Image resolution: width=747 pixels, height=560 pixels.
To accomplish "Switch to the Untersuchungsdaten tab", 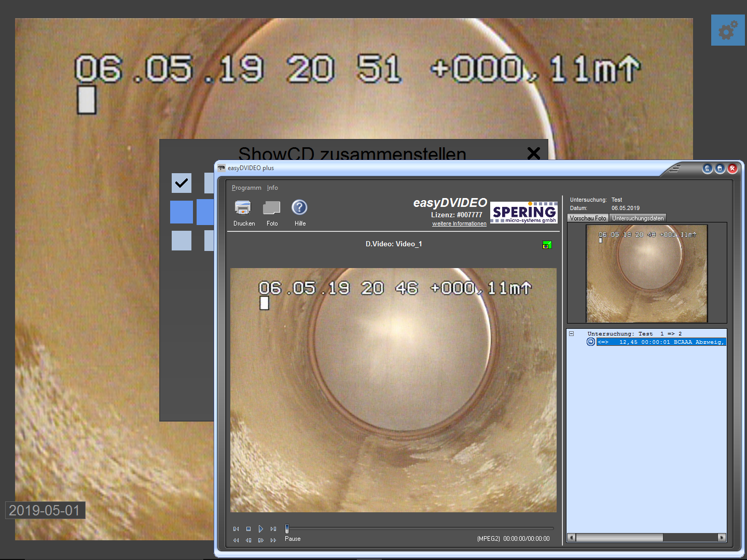I will pos(638,218).
